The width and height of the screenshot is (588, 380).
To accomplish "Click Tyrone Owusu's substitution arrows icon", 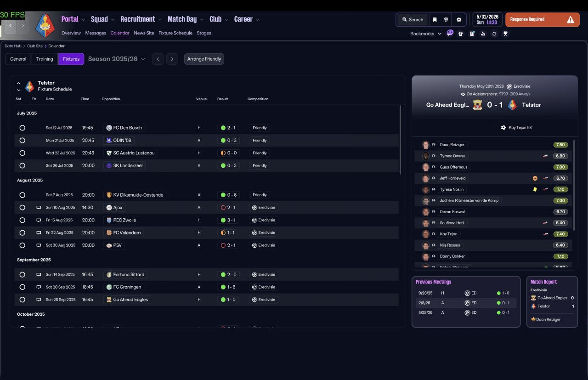I will pos(545,156).
